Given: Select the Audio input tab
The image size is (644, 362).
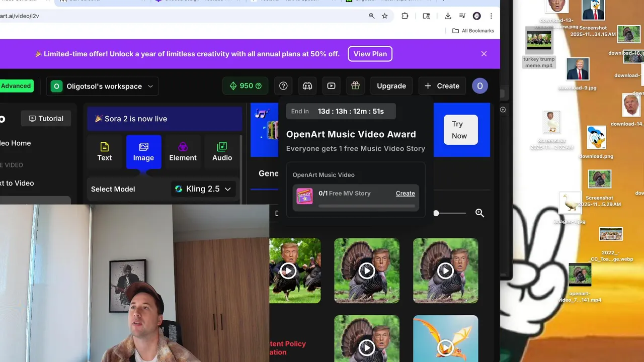Looking at the screenshot, I should 222,152.
